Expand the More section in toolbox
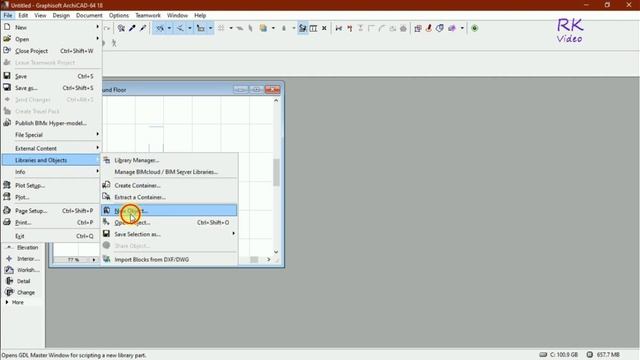Screen dimensions: 640x360 [15, 302]
